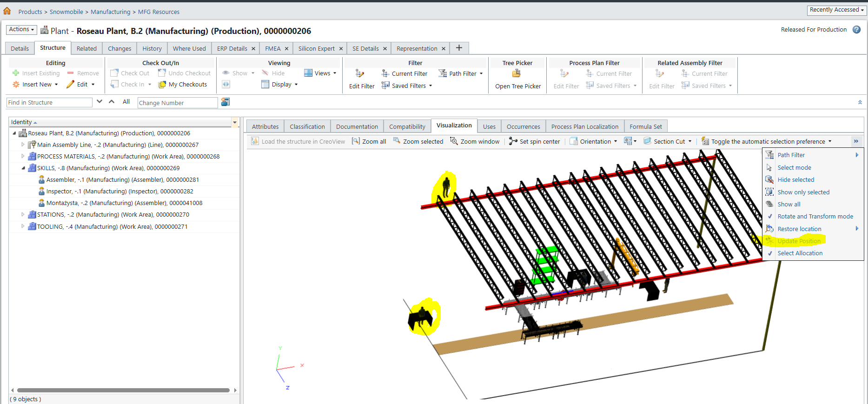868x404 pixels.
Task: Choose Hide selected from the menu
Action: click(x=795, y=180)
